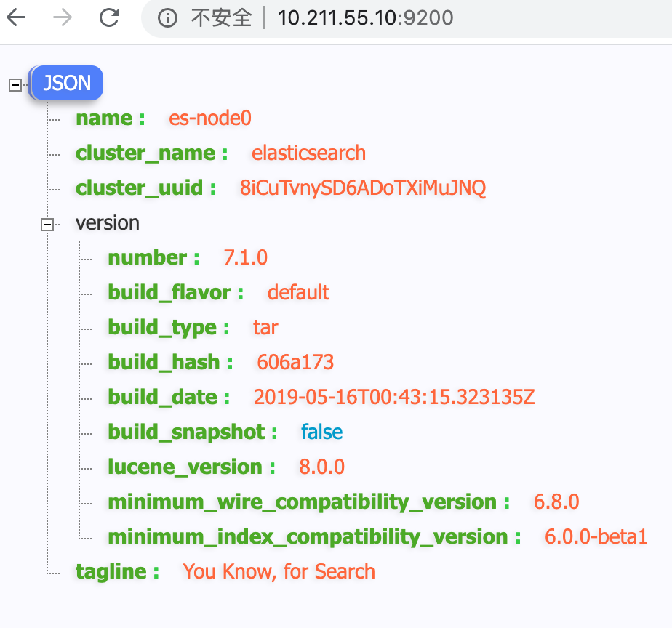The height and width of the screenshot is (628, 672).
Task: Click the tagline value text
Action: tap(279, 572)
